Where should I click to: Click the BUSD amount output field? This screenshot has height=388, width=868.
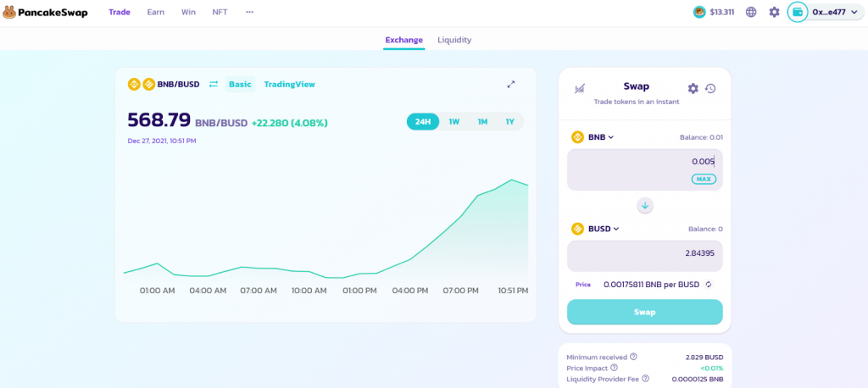pyautogui.click(x=645, y=256)
